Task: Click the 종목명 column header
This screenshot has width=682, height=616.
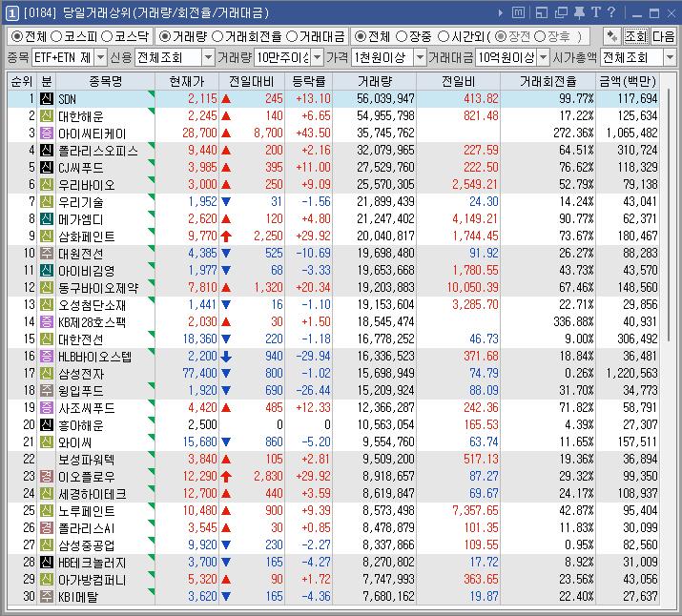Action: click(106, 81)
